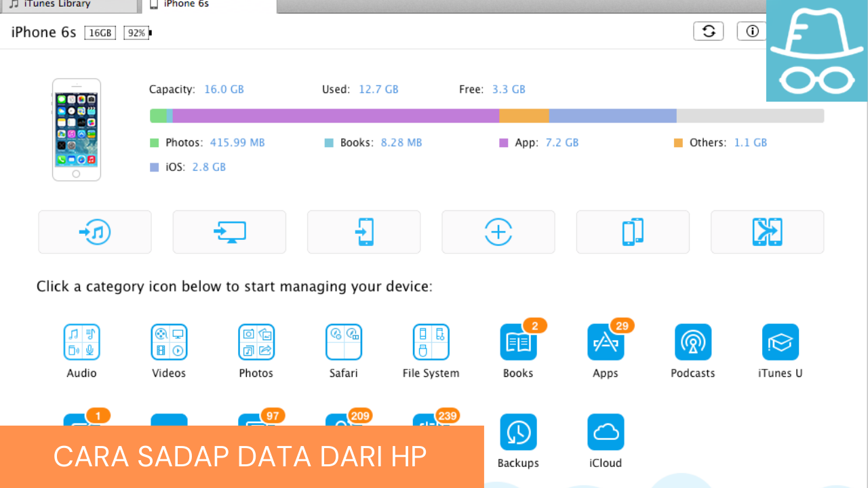Click the add content plus button
The height and width of the screenshot is (488, 868).
tap(498, 232)
